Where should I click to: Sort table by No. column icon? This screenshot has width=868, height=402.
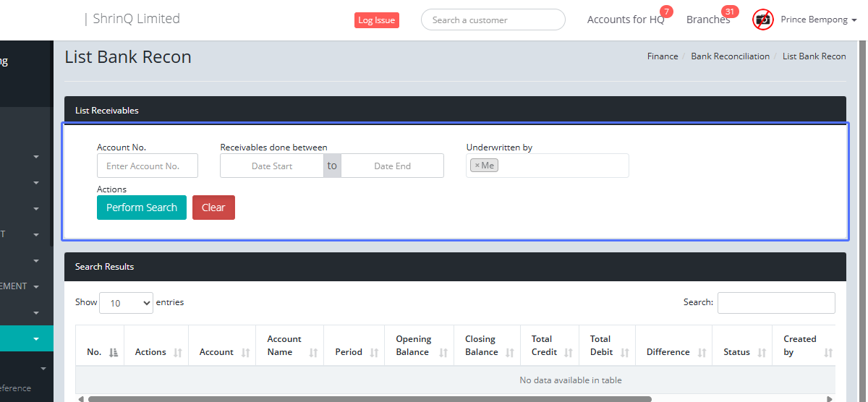click(113, 352)
